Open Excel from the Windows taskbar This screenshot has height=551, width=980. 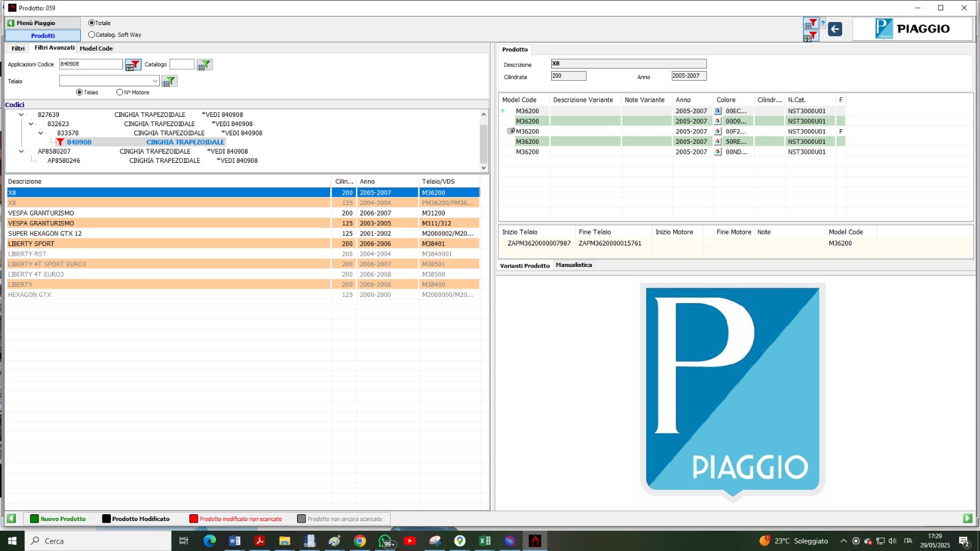(x=484, y=541)
